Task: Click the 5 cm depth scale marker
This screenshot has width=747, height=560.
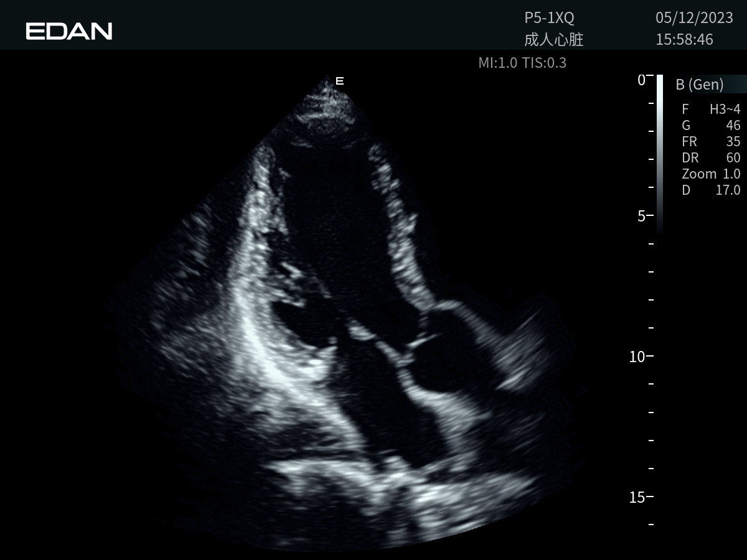Action: 641,217
